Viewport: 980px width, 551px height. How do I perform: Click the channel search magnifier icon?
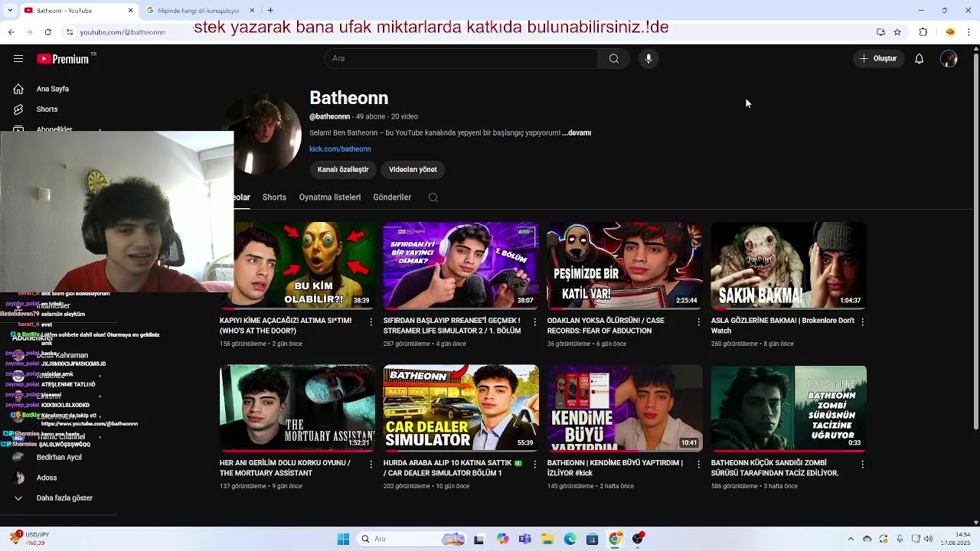(433, 197)
